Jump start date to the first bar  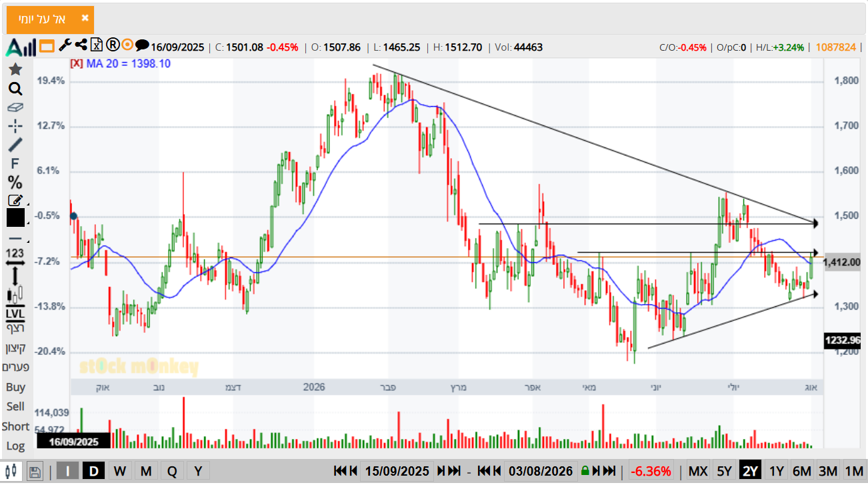pyautogui.click(x=340, y=471)
